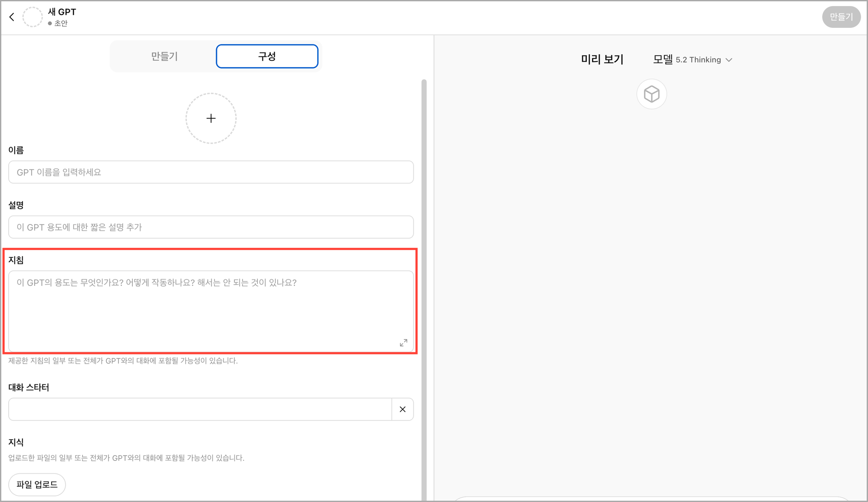Click the draft GPT avatar circle
This screenshot has height=502, width=868.
coord(33,17)
